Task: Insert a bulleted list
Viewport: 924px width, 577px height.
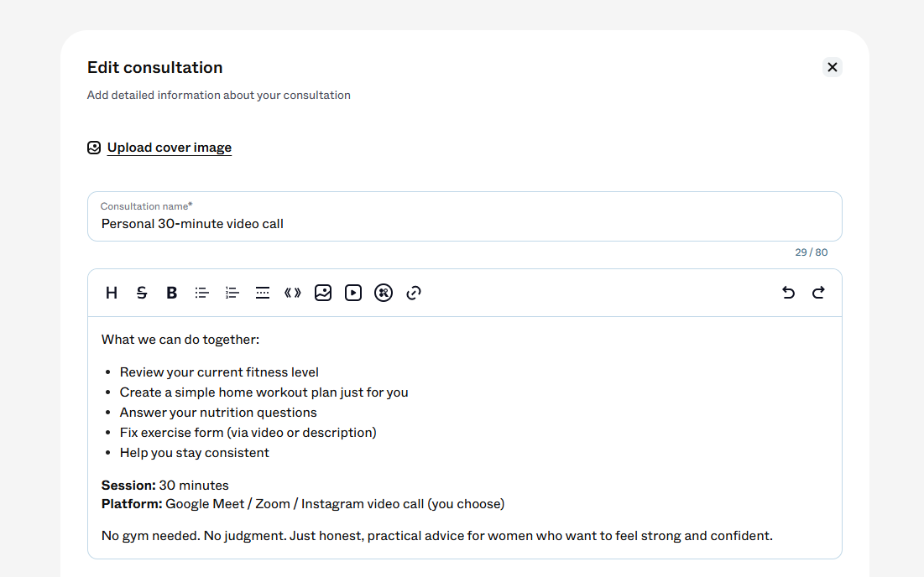Action: click(202, 293)
